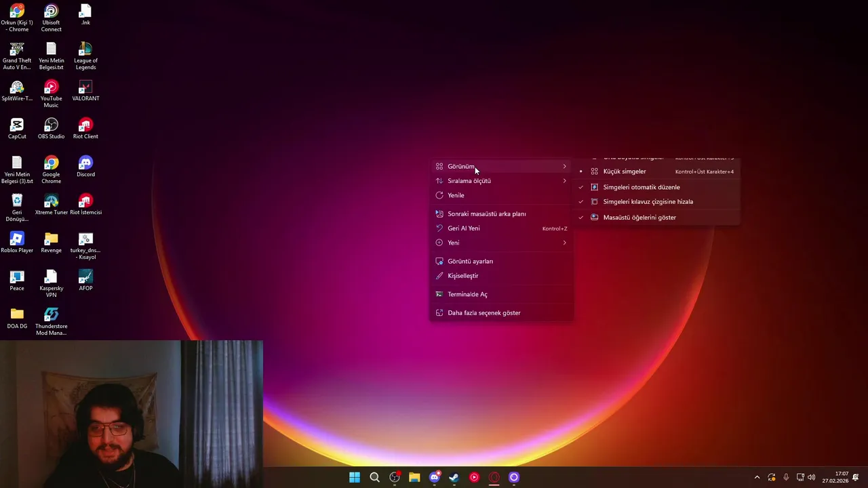The image size is (868, 488).
Task: Open Steam from the taskbar
Action: point(454,477)
